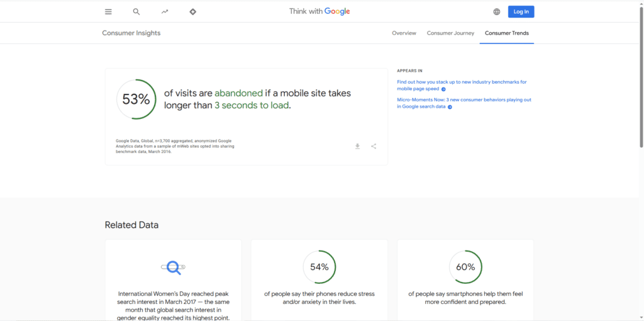The image size is (644, 321).
Task: Open the trending arrow icon in header
Action: pos(165,11)
